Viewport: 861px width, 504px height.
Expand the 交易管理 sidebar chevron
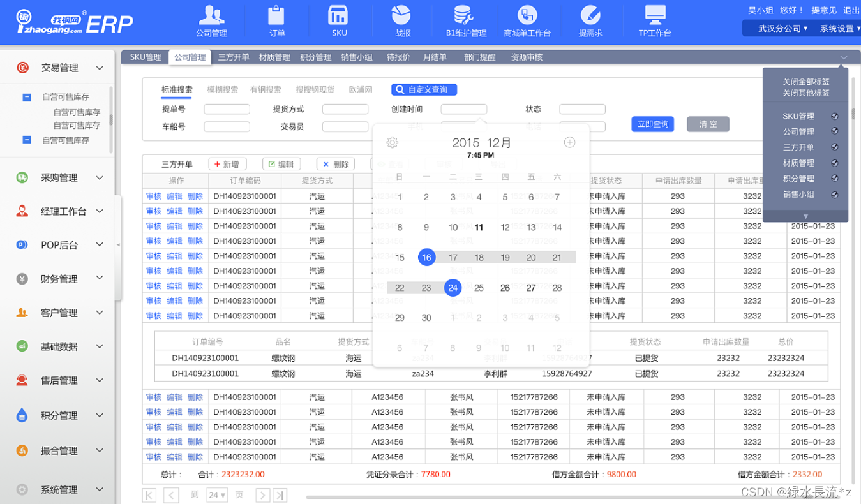(100, 68)
